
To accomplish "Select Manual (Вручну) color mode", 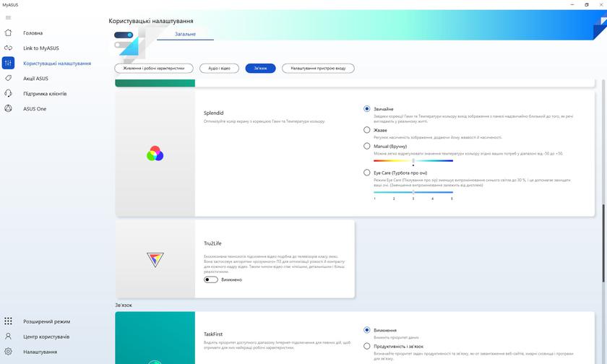I will tap(367, 146).
